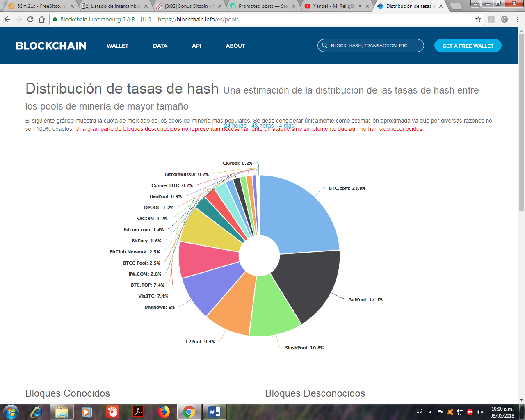The height and width of the screenshot is (420, 525).
Task: Close the Distribución de tasas tab
Action: (441, 6)
